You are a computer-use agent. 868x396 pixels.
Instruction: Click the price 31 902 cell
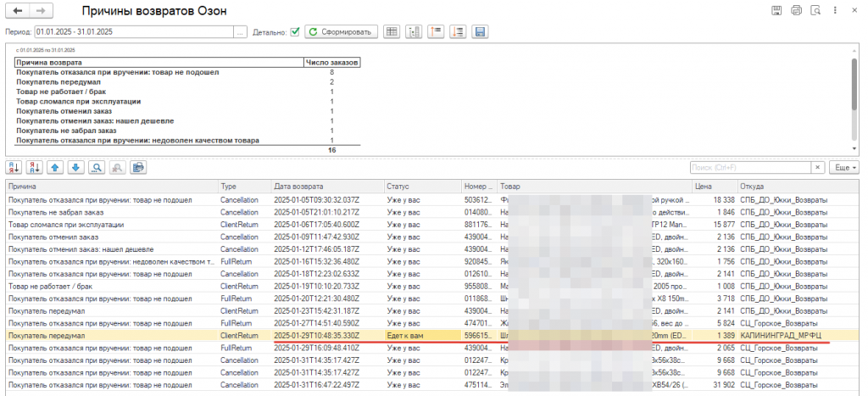click(715, 384)
